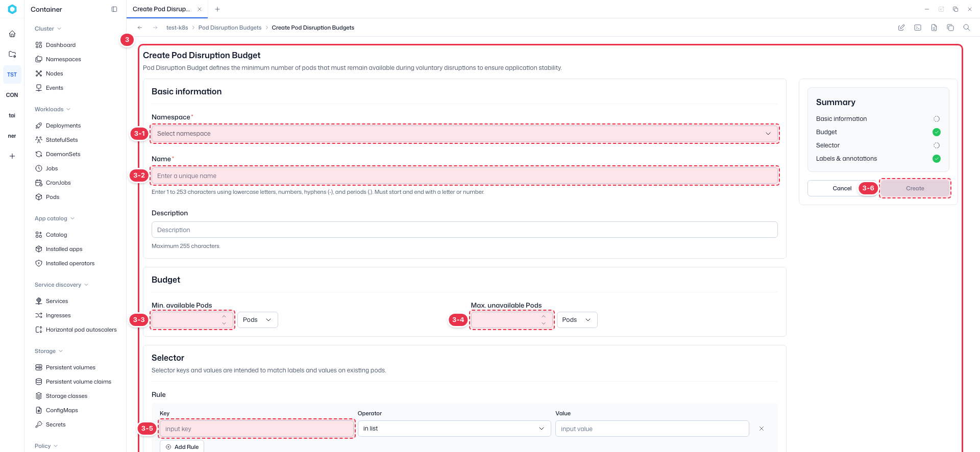The height and width of the screenshot is (452, 980).
Task: Click the search icon in top toolbar
Action: point(966,28)
